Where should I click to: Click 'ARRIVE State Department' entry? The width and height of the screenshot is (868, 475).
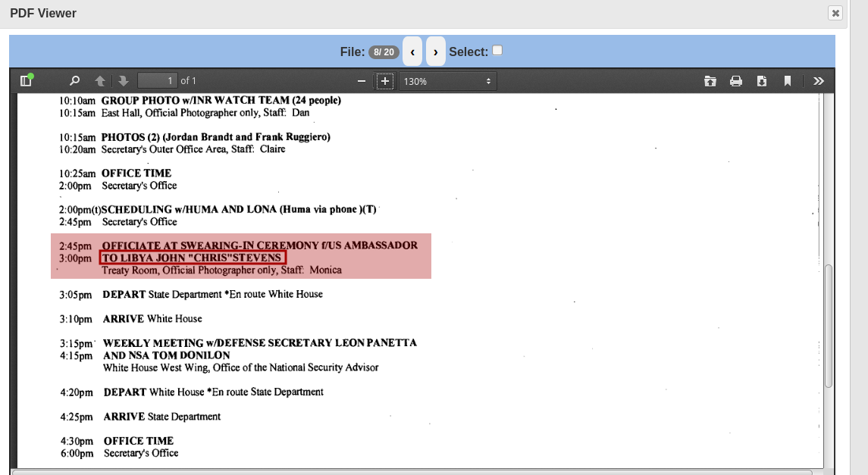[x=162, y=417]
